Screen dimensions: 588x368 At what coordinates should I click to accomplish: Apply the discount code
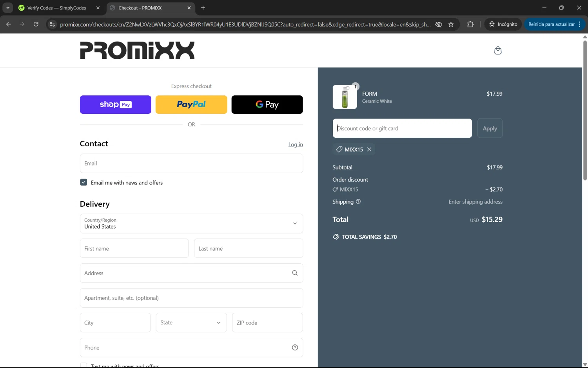point(490,128)
